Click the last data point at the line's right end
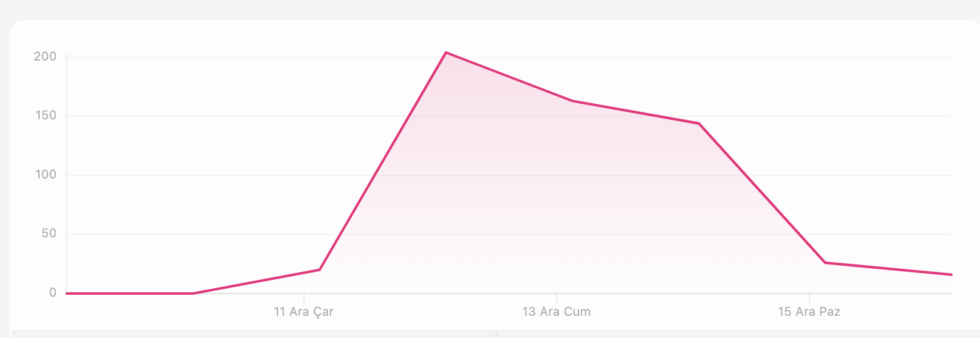980x338 pixels. point(951,274)
